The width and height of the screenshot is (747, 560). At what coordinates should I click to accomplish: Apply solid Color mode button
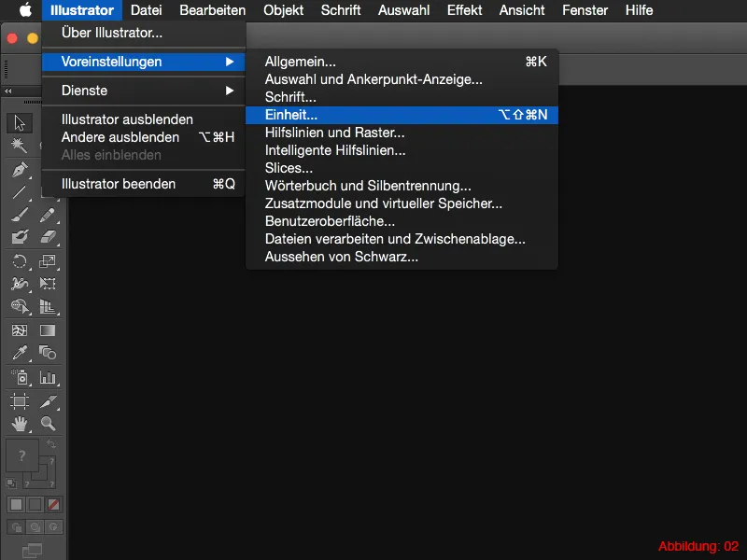pyautogui.click(x=16, y=504)
